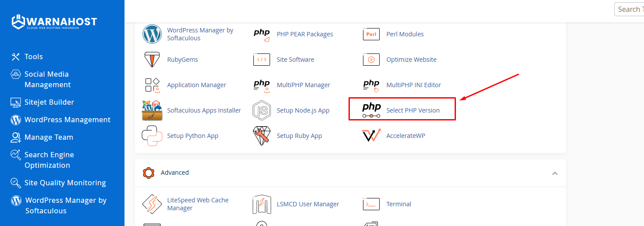The image size is (644, 226).
Task: Click the PHP PEAR Packages link
Action: [305, 34]
